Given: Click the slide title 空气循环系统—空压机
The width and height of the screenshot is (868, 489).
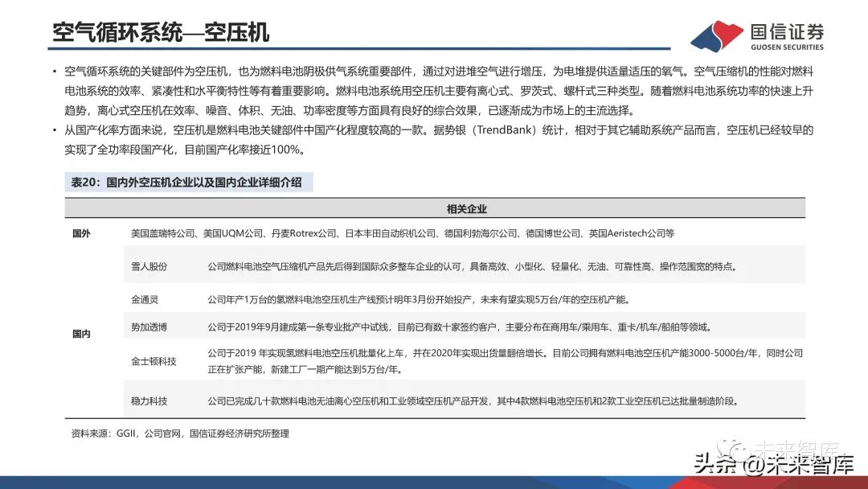Looking at the screenshot, I should click(x=161, y=32).
